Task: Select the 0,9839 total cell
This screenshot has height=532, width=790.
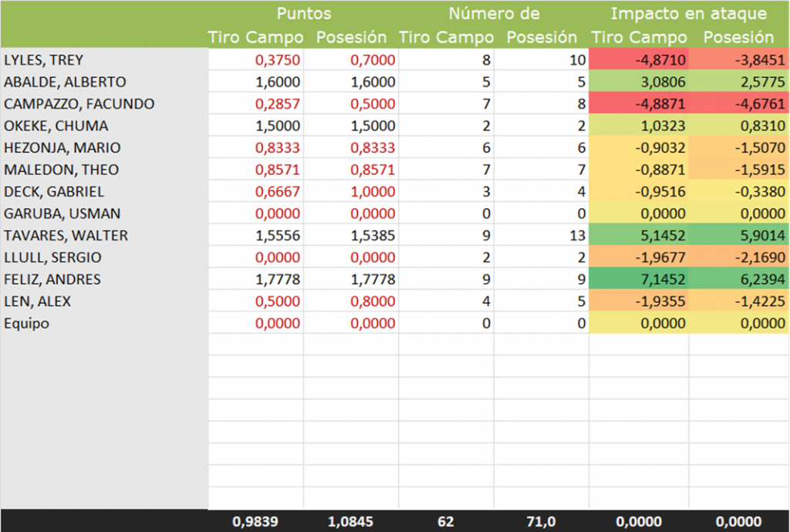Action: pos(255,521)
